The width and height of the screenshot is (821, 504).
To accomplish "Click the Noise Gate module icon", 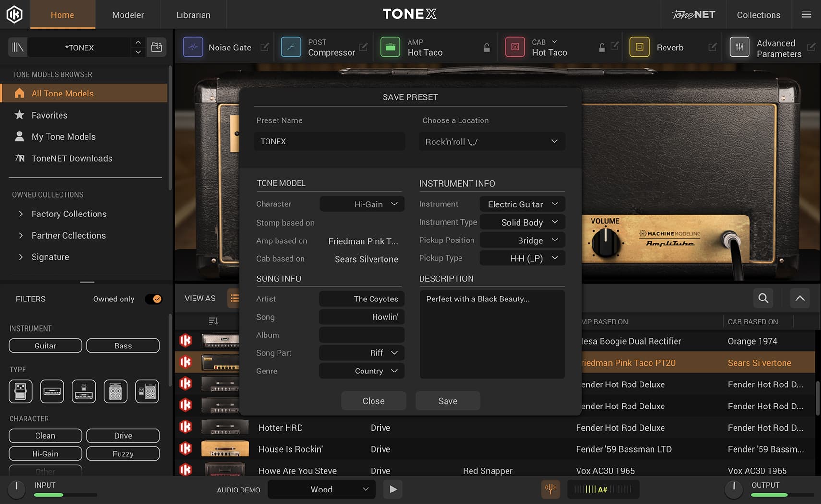I will [x=193, y=47].
